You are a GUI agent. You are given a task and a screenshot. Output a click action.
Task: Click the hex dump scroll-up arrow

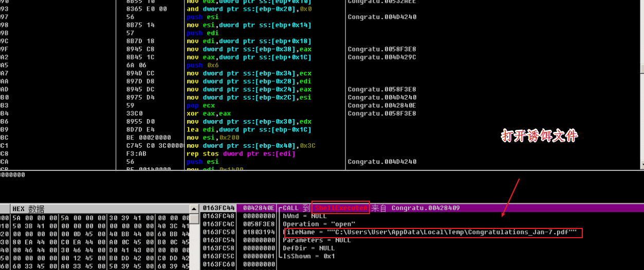tap(194, 209)
